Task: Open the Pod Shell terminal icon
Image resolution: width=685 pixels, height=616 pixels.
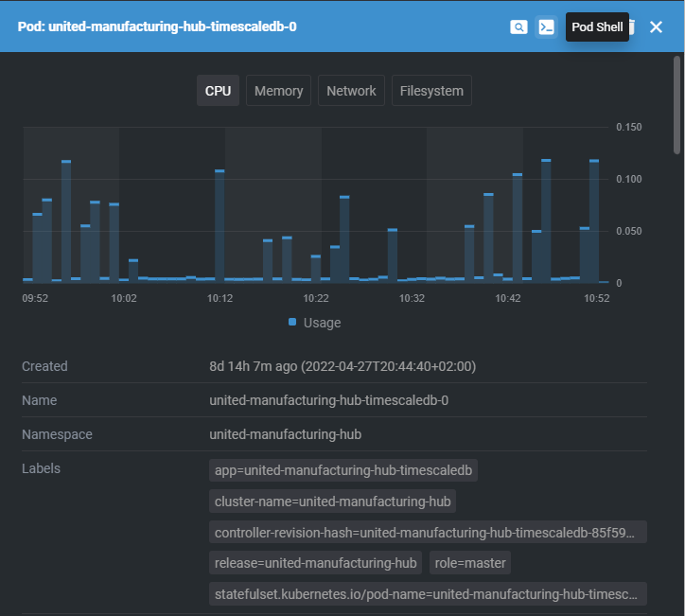Action: (546, 26)
